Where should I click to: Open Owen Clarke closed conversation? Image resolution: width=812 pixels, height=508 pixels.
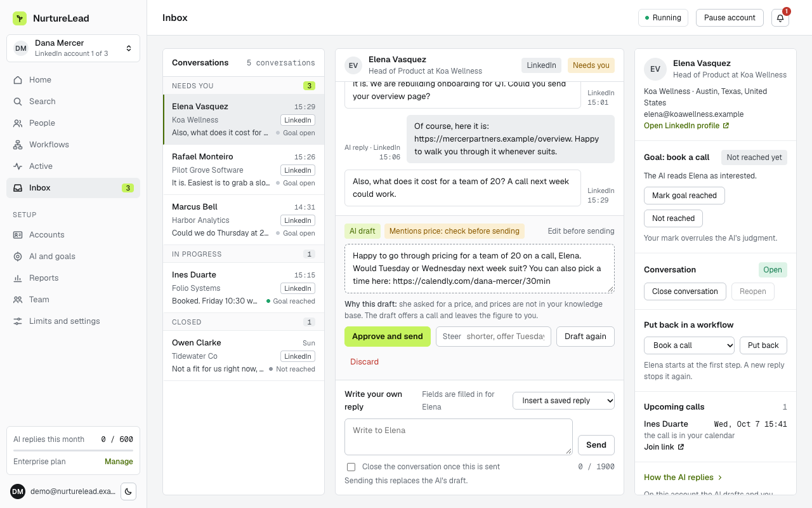coord(244,356)
